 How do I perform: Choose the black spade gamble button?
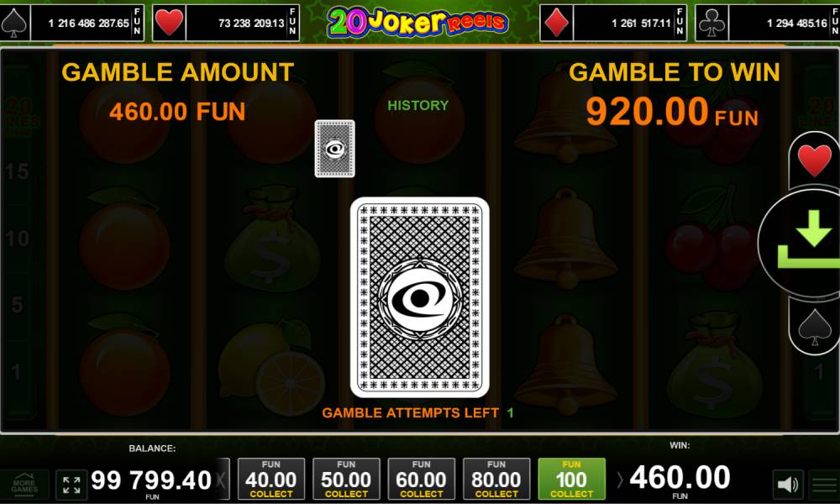point(814,326)
